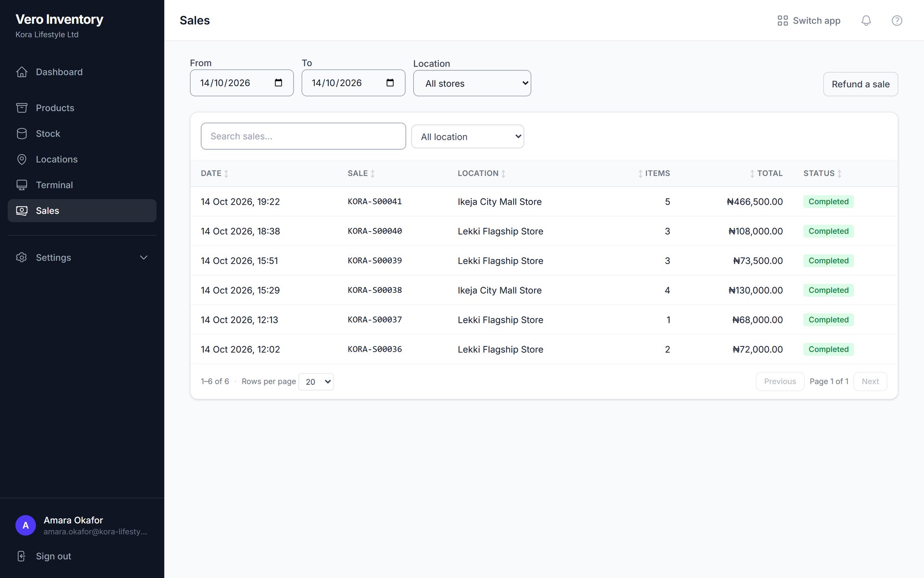Click the Sales cash icon
This screenshot has height=578, width=924.
22,210
